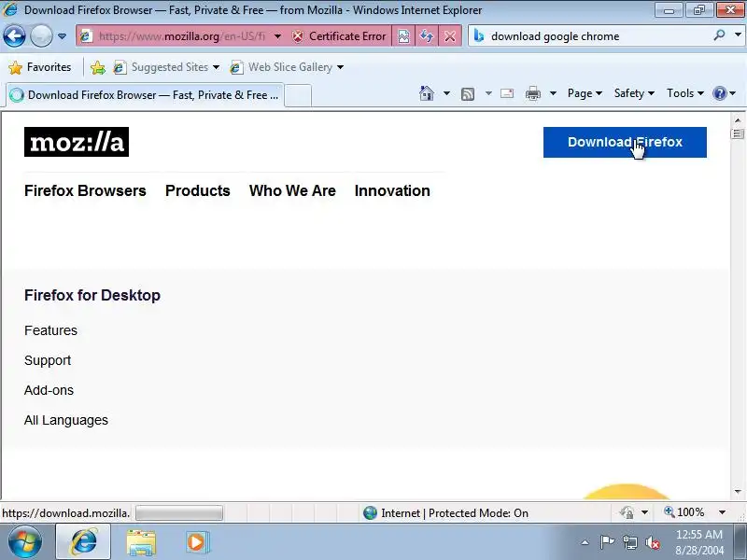Open the Add-ons link

[49, 390]
